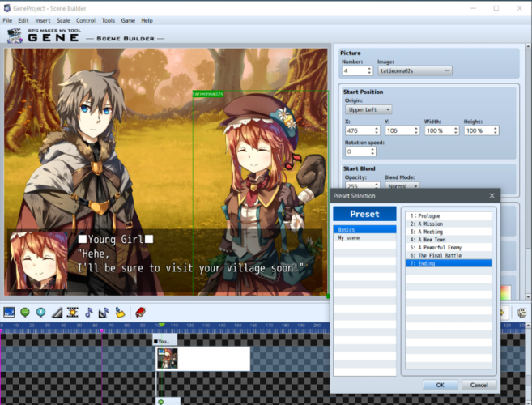Select preset 2: A Mission

[449, 224]
